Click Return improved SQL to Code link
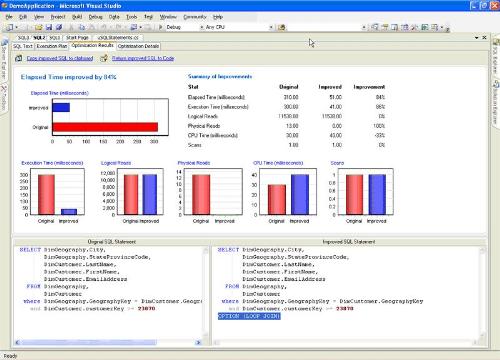500x360 pixels. [x=143, y=58]
